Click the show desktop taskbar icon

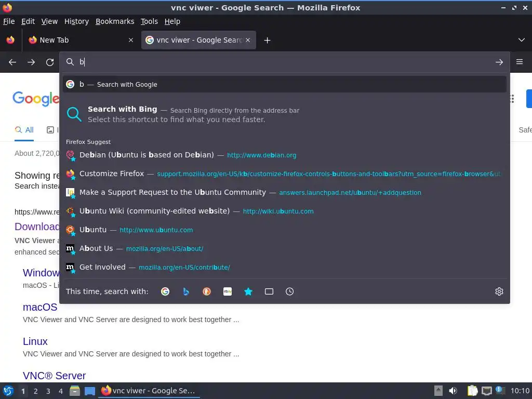click(x=90, y=391)
